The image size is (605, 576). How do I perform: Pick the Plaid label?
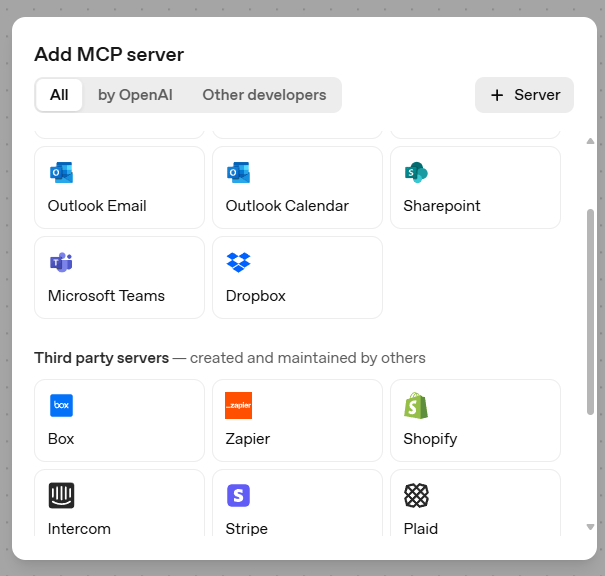(x=421, y=529)
